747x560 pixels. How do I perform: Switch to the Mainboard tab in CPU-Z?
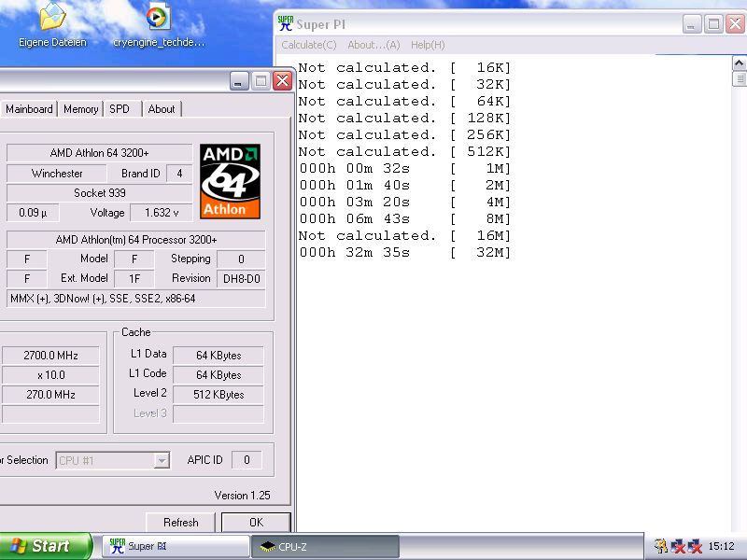click(29, 109)
